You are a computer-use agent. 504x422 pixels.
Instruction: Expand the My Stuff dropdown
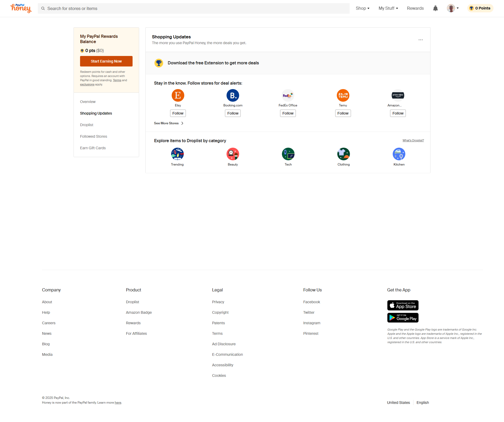point(388,8)
